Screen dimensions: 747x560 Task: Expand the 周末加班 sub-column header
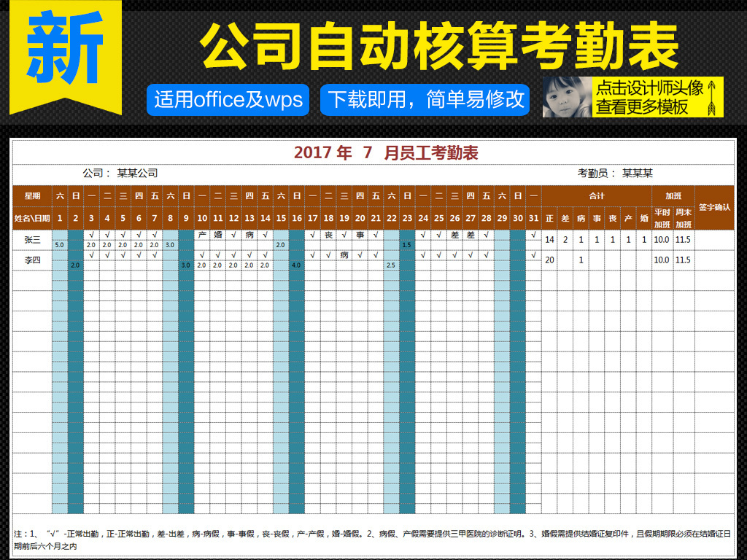(684, 218)
